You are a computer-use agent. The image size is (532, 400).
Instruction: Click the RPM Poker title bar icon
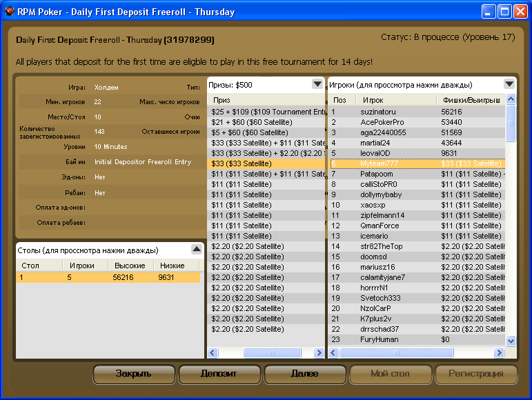pos(9,12)
